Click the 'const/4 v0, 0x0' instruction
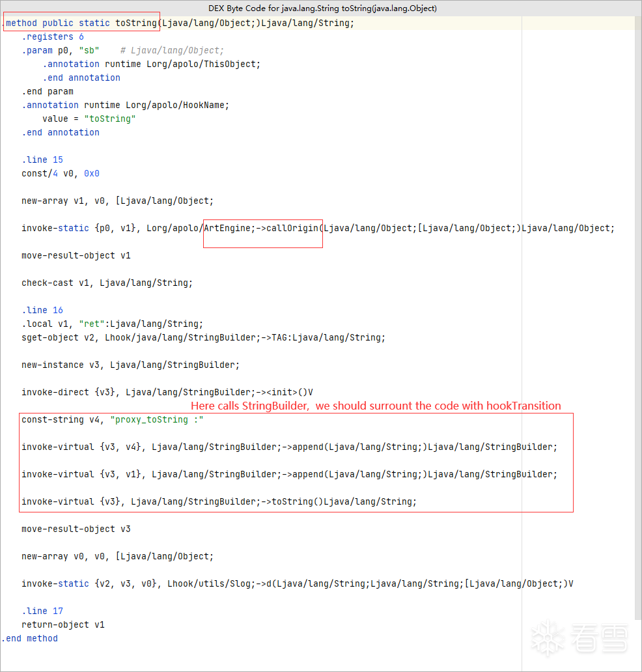Image resolution: width=642 pixels, height=672 pixels. (x=61, y=174)
